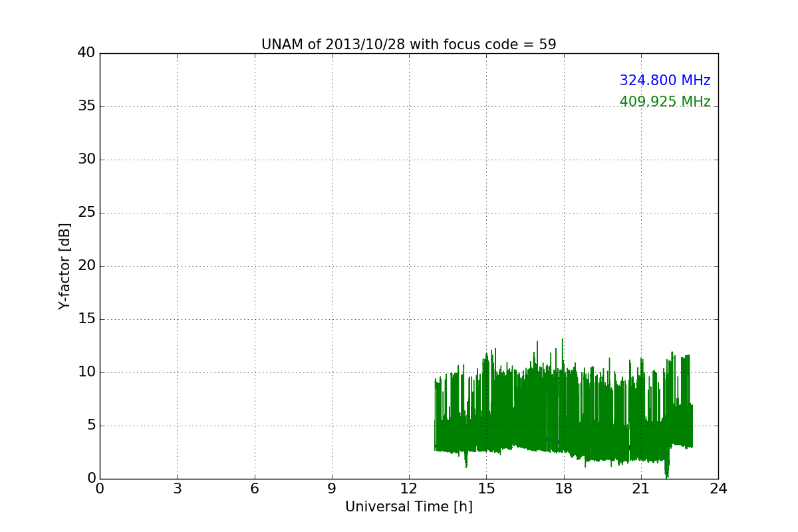Click the y-axis tick label '25'
This screenshot has width=798, height=532.
click(x=86, y=213)
